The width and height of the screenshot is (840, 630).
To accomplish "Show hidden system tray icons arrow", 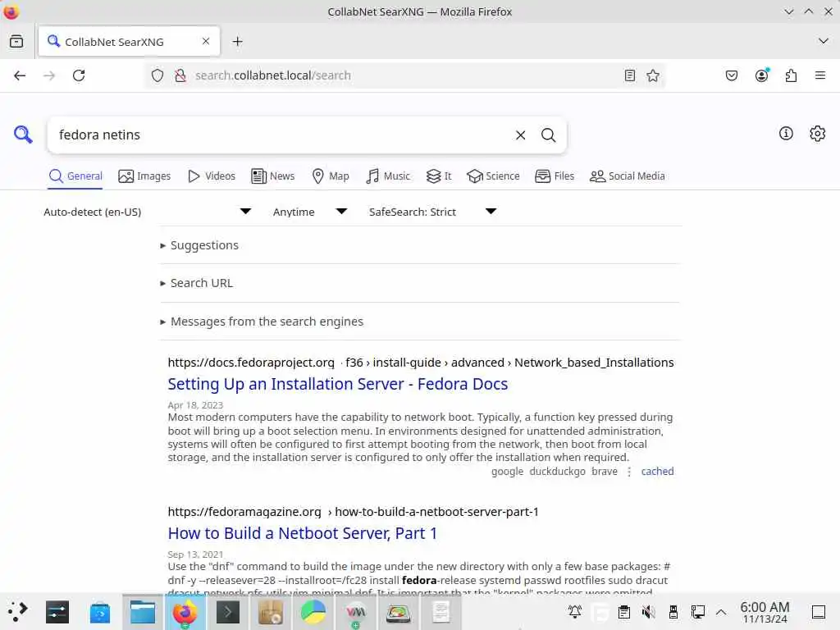I will (x=721, y=612).
